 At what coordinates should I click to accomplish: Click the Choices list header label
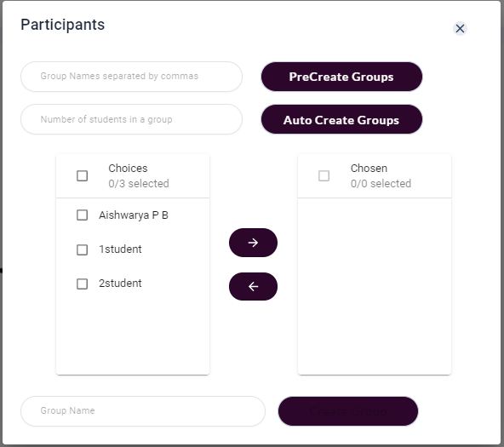coord(128,168)
